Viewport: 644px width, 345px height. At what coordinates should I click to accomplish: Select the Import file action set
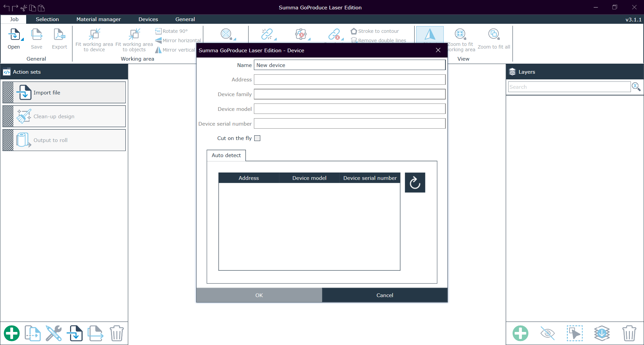coord(64,92)
